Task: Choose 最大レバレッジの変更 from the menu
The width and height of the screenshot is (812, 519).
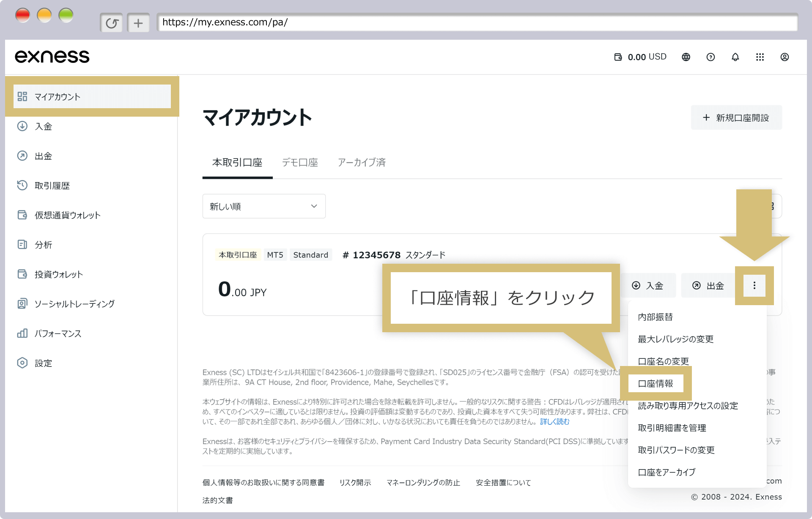Action: 676,339
